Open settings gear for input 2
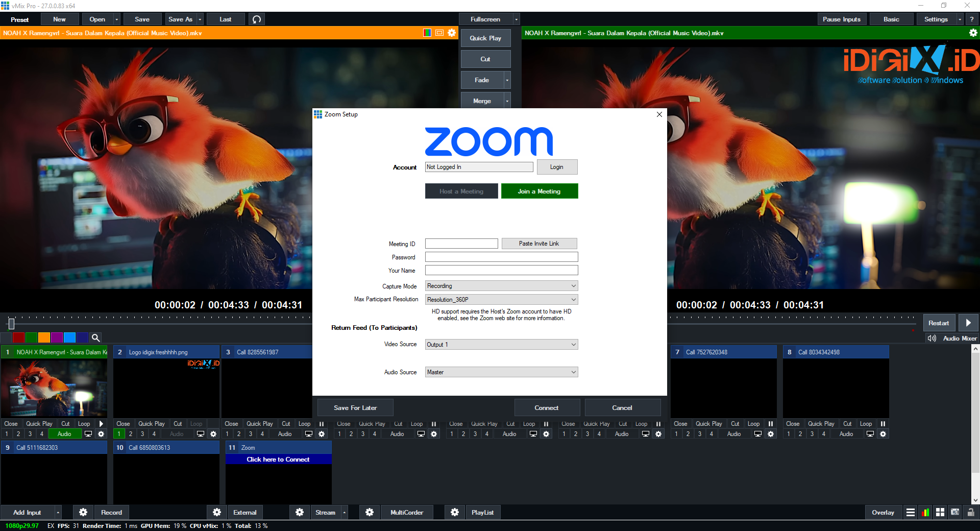 (x=213, y=434)
